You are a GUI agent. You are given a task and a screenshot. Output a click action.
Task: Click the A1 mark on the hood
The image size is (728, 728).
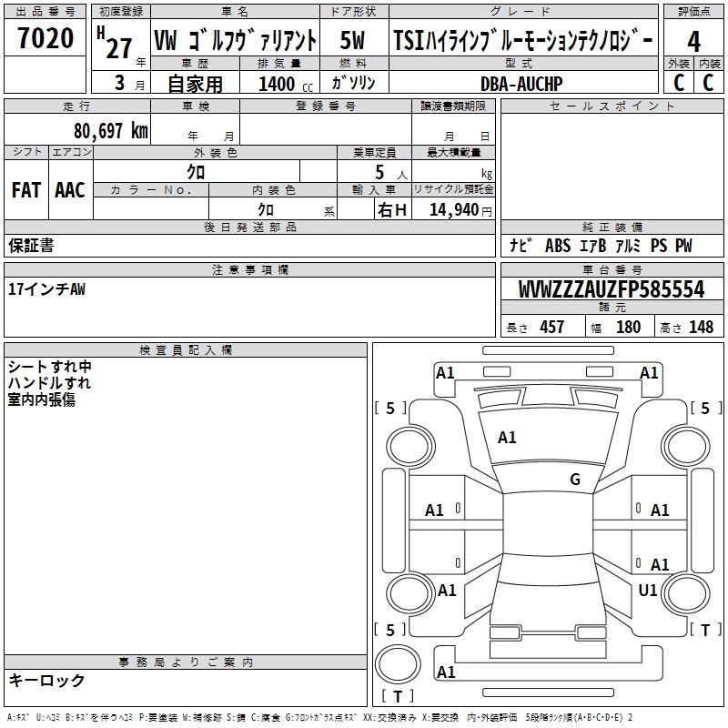(507, 438)
